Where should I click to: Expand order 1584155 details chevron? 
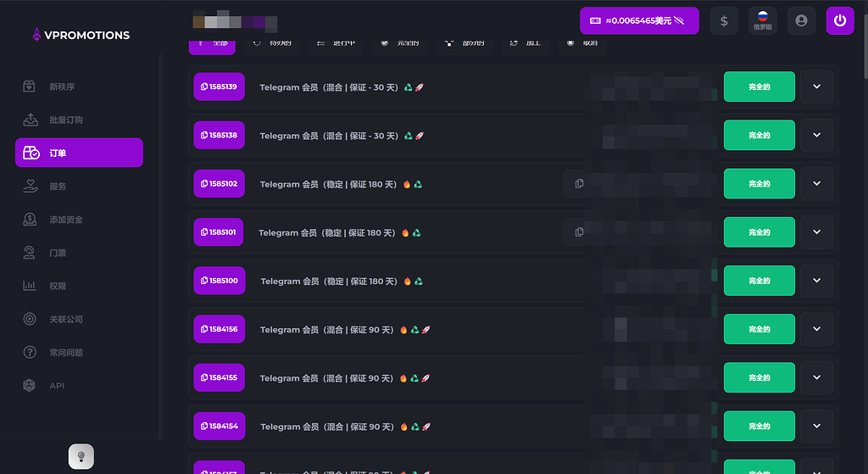pyautogui.click(x=816, y=377)
